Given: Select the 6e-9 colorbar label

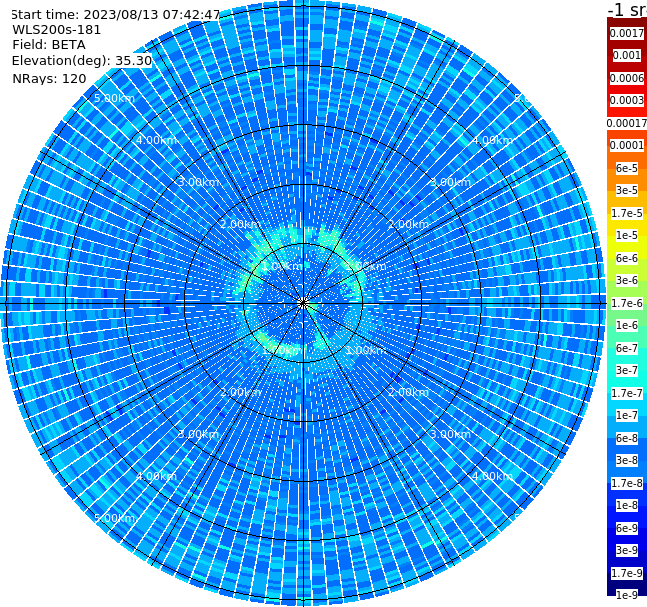Looking at the screenshot, I should coord(627,528).
